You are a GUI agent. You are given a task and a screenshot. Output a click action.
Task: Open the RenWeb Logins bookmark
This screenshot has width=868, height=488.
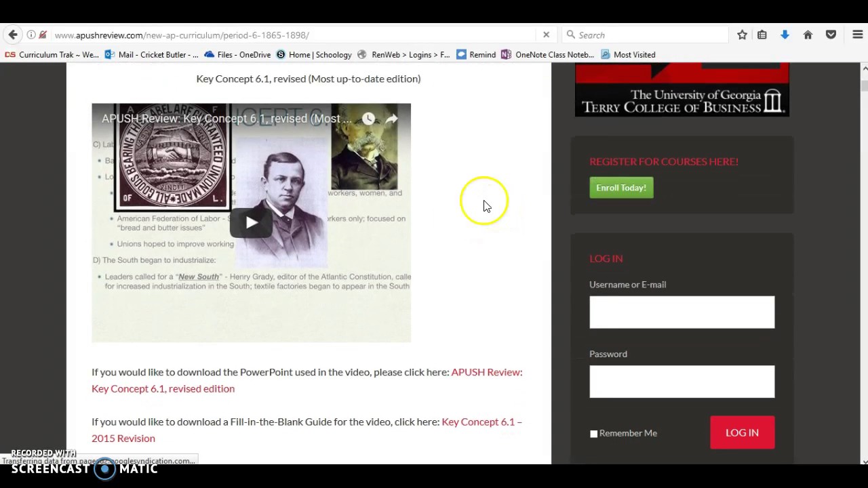pos(403,54)
